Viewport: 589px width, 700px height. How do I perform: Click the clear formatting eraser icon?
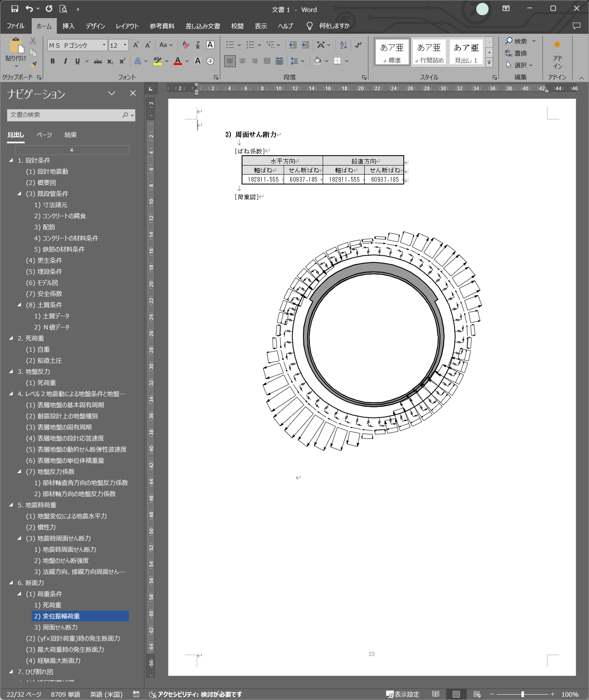click(186, 45)
